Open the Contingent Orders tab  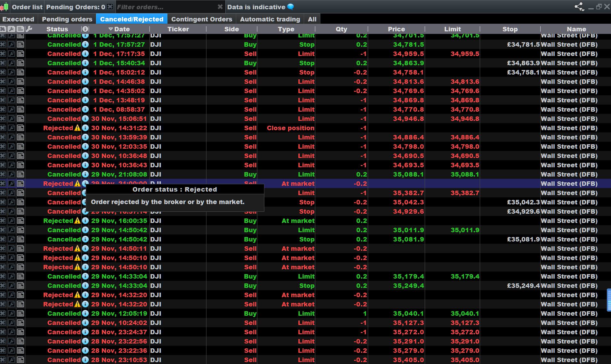tap(202, 19)
